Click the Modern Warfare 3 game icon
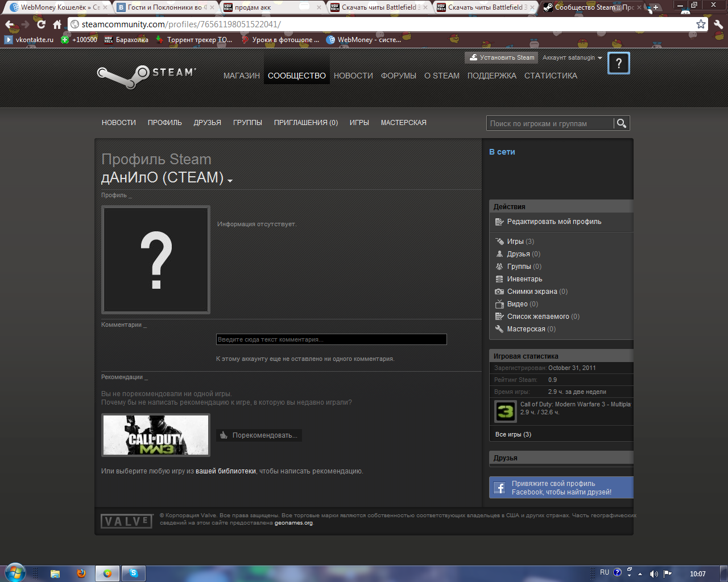 [x=505, y=411]
